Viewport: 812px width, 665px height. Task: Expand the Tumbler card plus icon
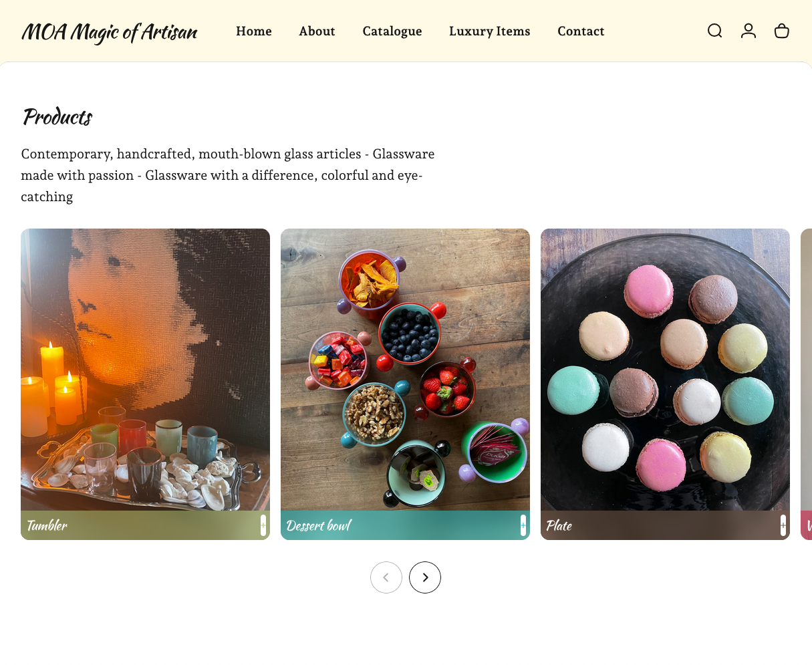[x=263, y=525]
